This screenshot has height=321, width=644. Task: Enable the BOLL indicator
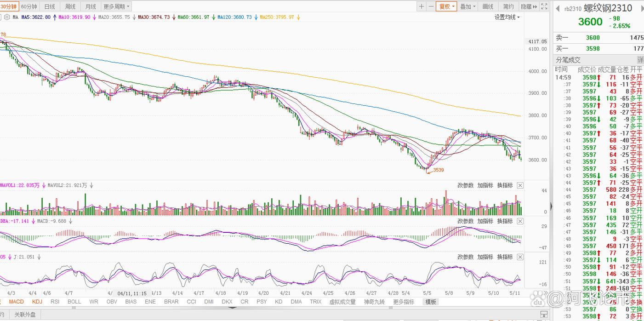coord(74,302)
